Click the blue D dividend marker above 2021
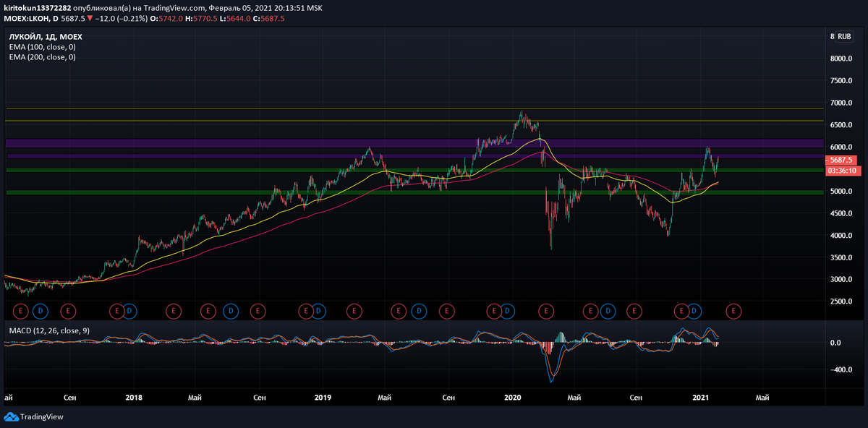 pos(694,310)
